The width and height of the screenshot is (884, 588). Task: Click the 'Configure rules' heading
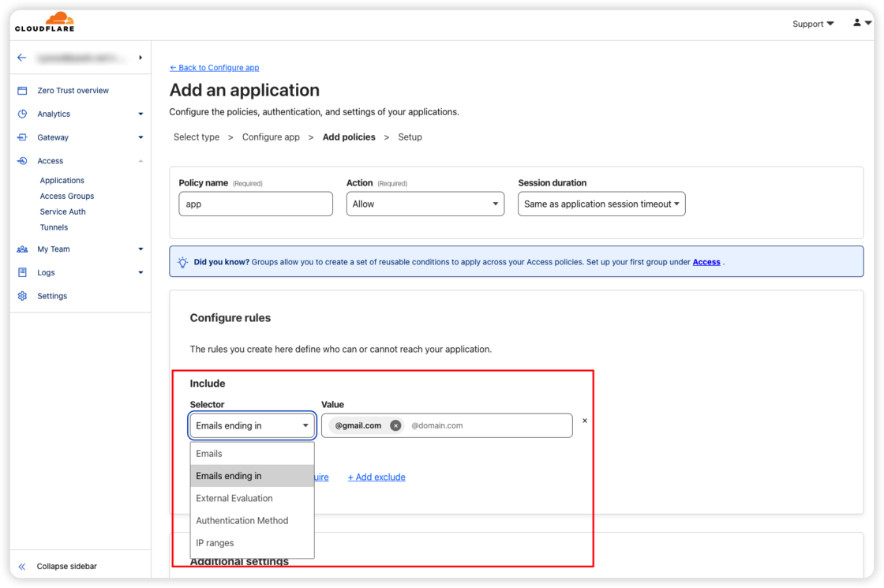pyautogui.click(x=230, y=318)
